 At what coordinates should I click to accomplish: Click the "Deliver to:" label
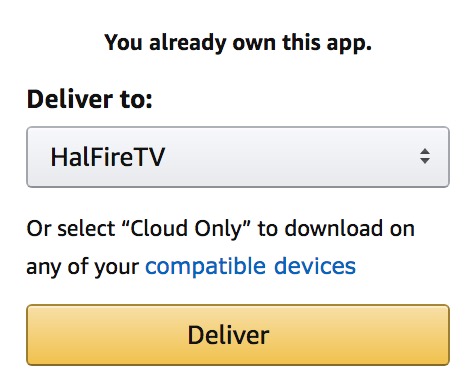[x=89, y=99]
